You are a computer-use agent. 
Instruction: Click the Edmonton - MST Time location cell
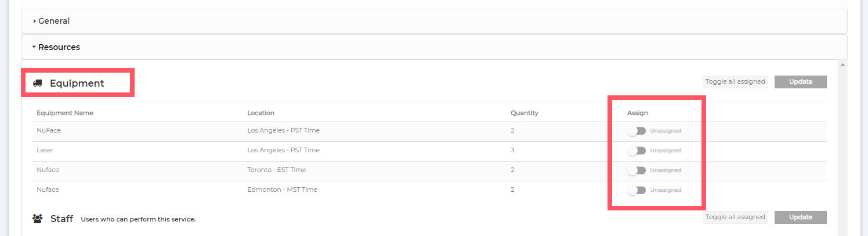pos(282,189)
